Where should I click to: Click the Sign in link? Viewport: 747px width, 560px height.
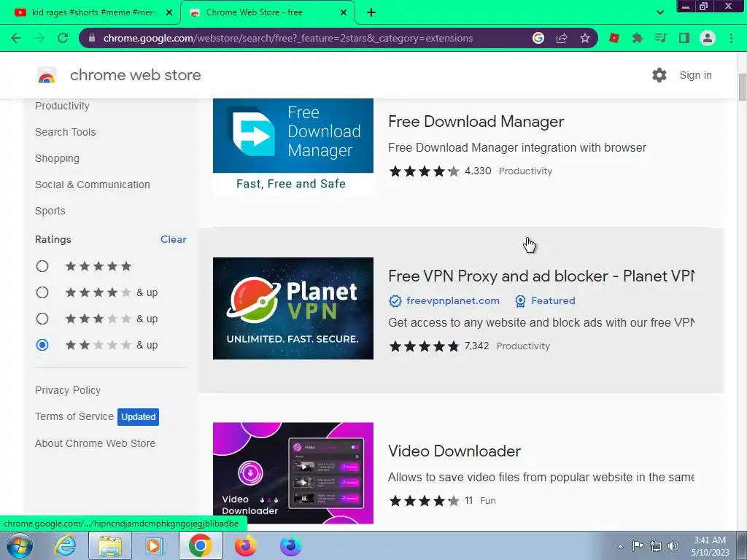pos(695,75)
